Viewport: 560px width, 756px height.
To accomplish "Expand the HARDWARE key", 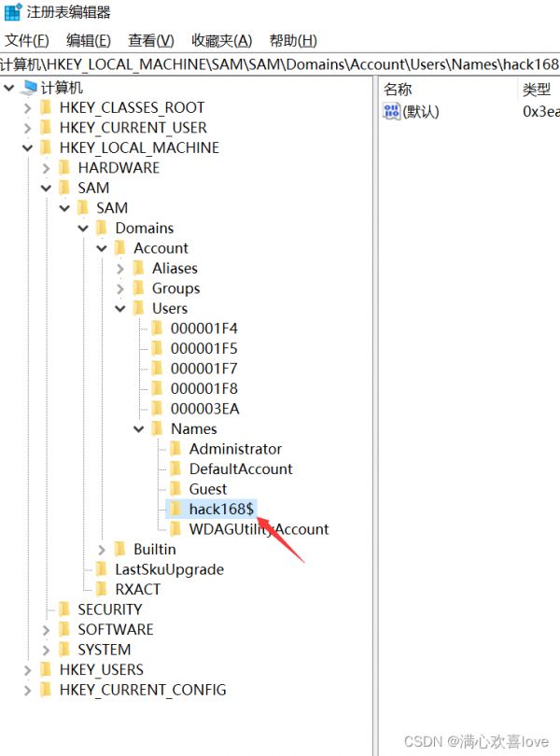I will point(46,168).
